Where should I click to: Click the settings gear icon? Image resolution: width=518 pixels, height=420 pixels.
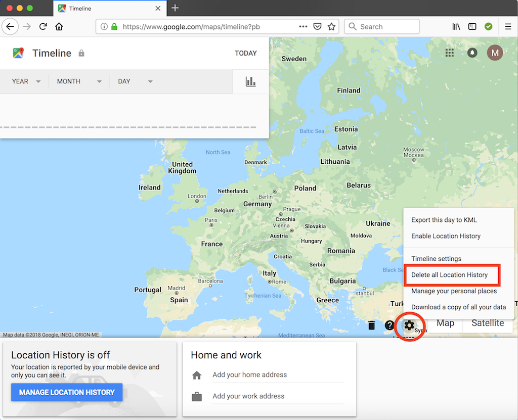tap(409, 325)
